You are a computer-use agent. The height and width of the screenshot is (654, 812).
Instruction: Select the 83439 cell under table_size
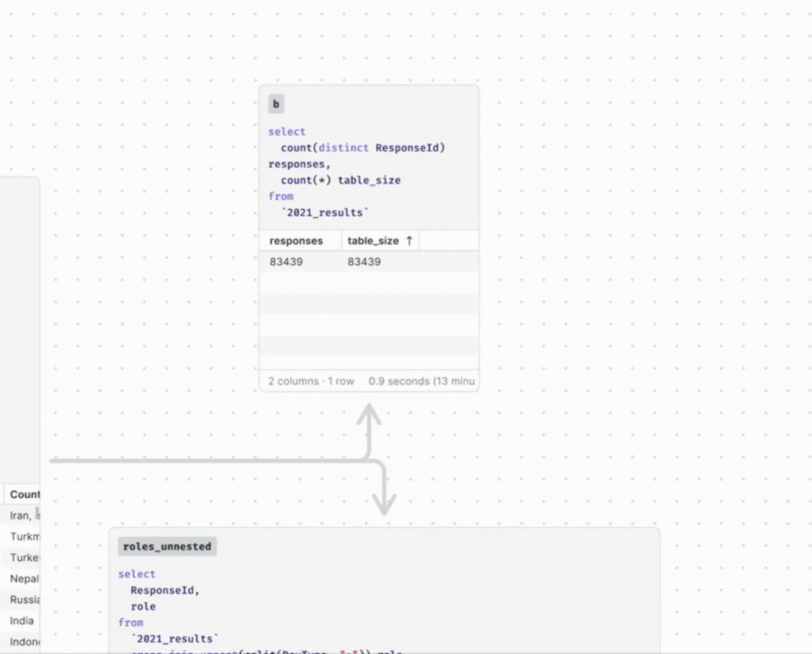click(x=364, y=262)
